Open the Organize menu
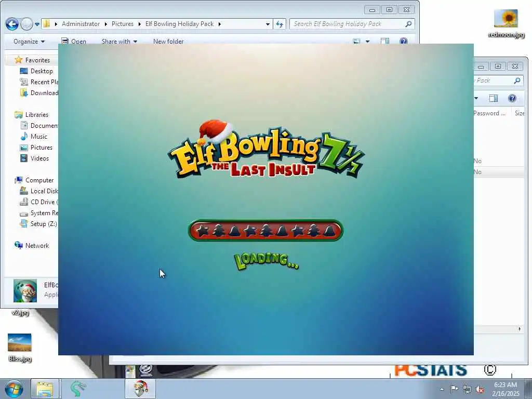Screen dimensions: 532x399 click(x=29, y=42)
